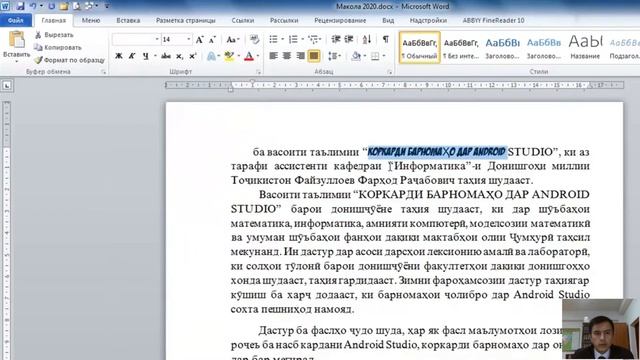
Task: Apply the Название style
Action: click(x=585, y=47)
